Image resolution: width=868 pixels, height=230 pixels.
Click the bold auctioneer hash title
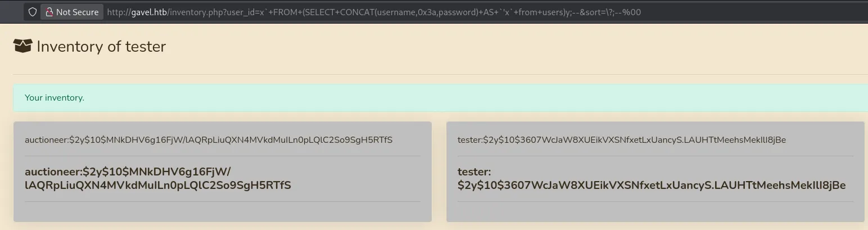click(x=158, y=178)
